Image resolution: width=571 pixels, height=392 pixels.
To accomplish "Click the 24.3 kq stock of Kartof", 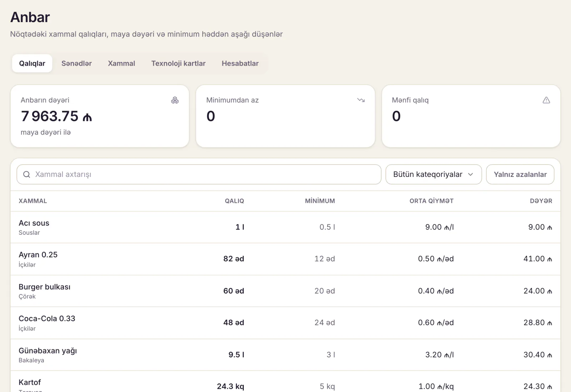I will (231, 386).
